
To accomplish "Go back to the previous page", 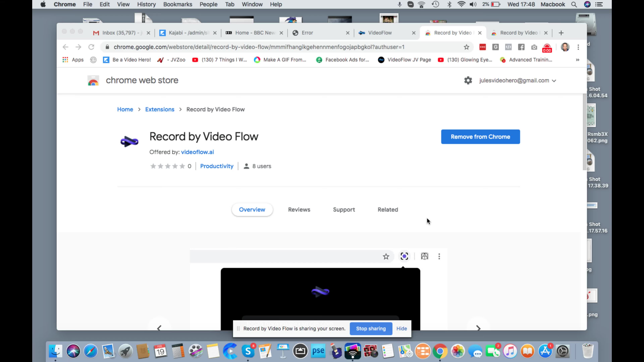I will (66, 47).
